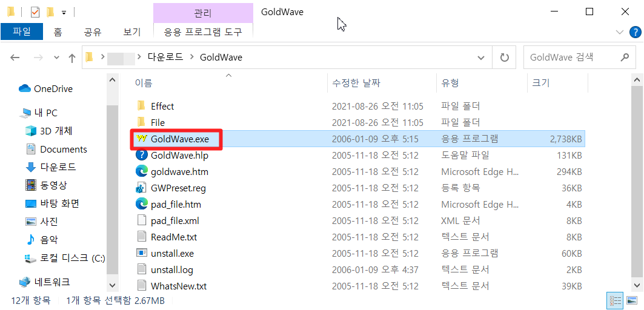Click the 2,738KB size cell
Viewport: 644px width, 310px height.
point(566,139)
